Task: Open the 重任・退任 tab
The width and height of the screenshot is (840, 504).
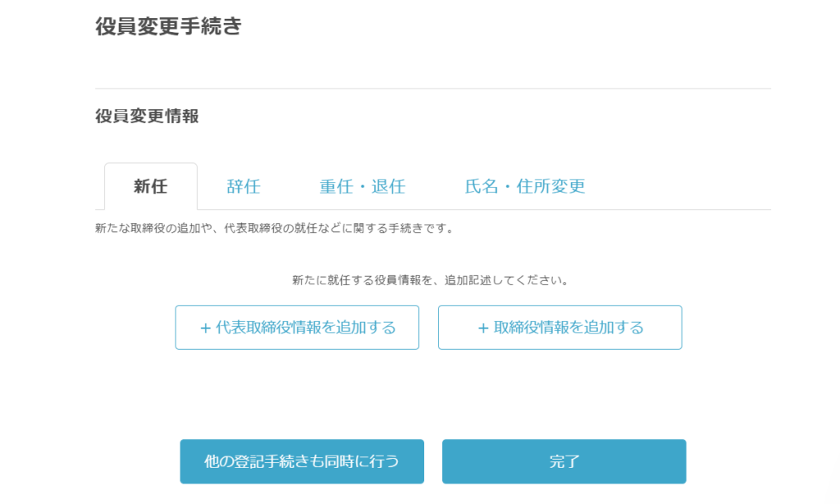Action: click(x=362, y=186)
